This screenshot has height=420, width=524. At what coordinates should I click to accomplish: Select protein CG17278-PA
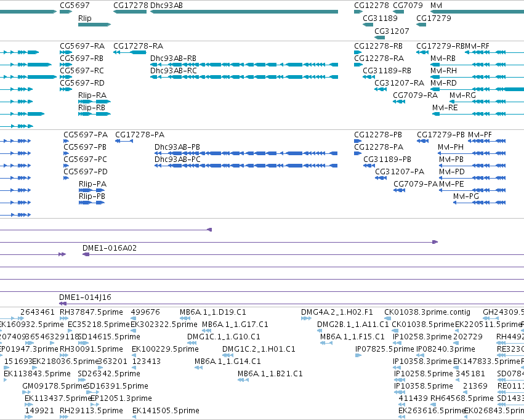[124, 141]
